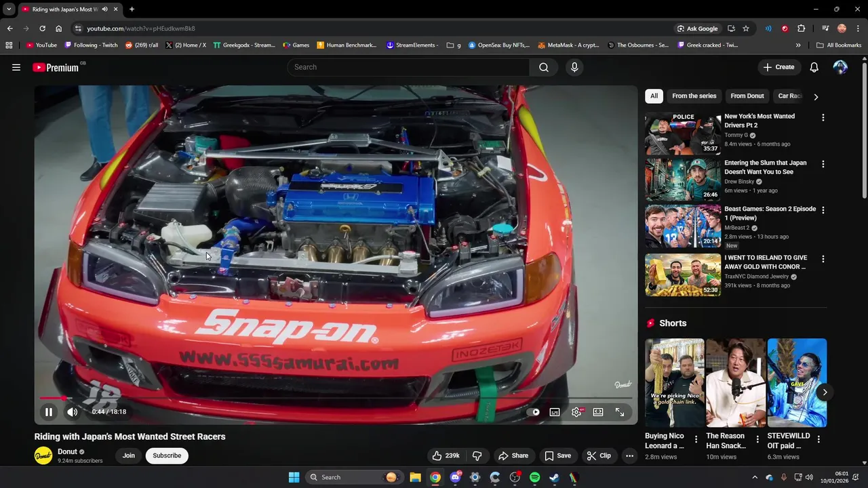Open the Following - Twitch bookmark
This screenshot has width=868, height=488.
pos(91,45)
